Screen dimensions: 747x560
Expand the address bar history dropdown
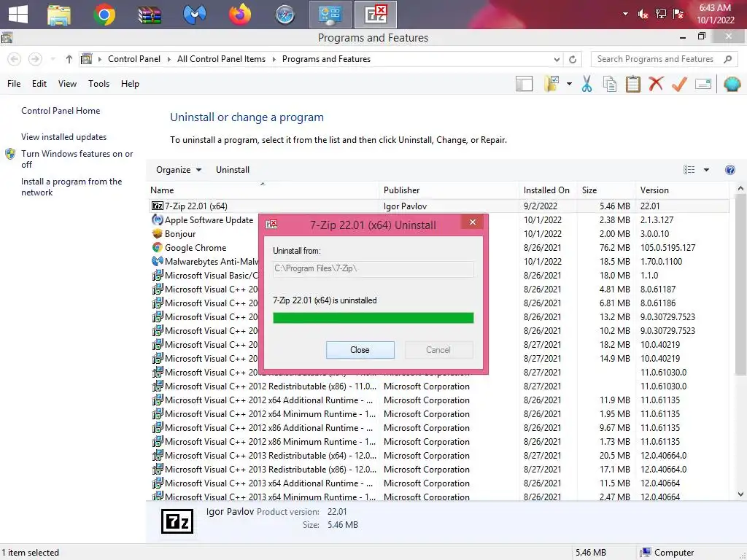point(557,59)
